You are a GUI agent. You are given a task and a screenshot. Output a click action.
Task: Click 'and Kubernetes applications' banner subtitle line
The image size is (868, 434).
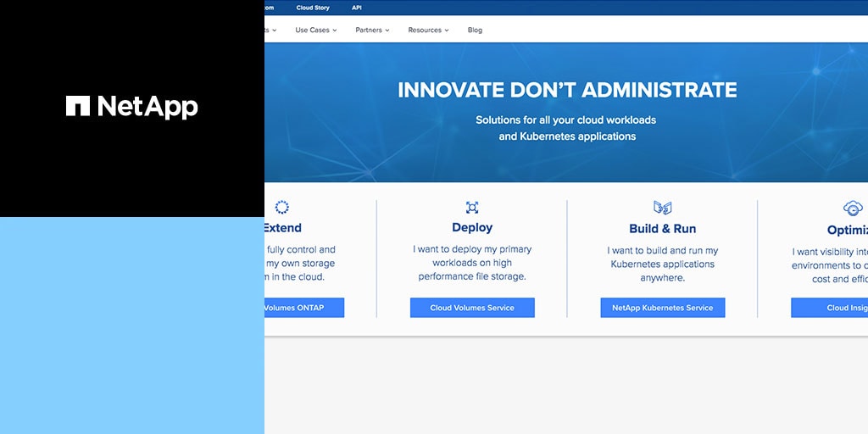567,136
